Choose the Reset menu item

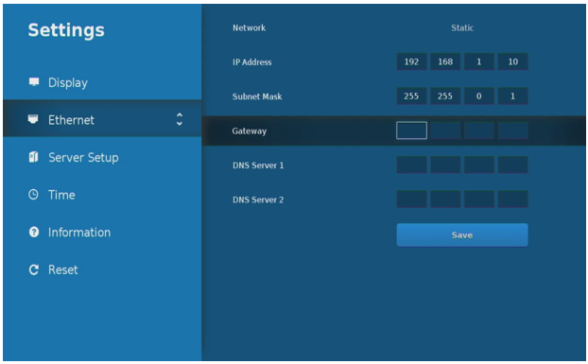pos(102,269)
